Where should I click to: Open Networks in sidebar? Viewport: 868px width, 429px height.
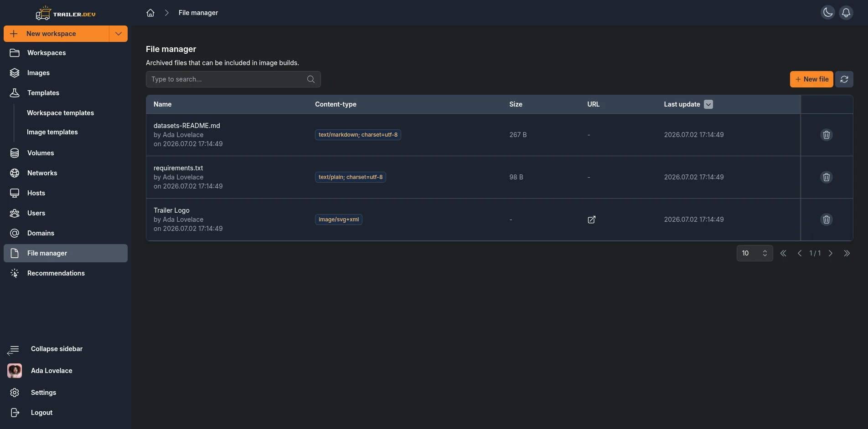[x=66, y=173]
